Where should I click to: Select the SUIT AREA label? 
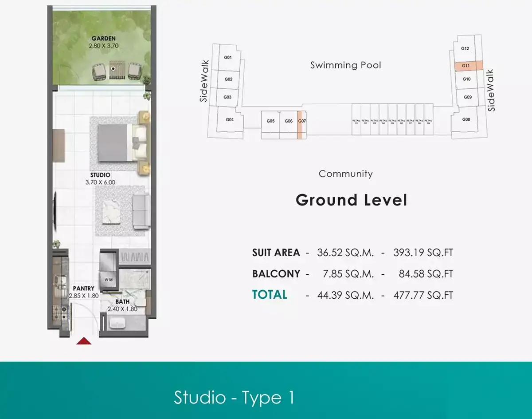click(276, 253)
